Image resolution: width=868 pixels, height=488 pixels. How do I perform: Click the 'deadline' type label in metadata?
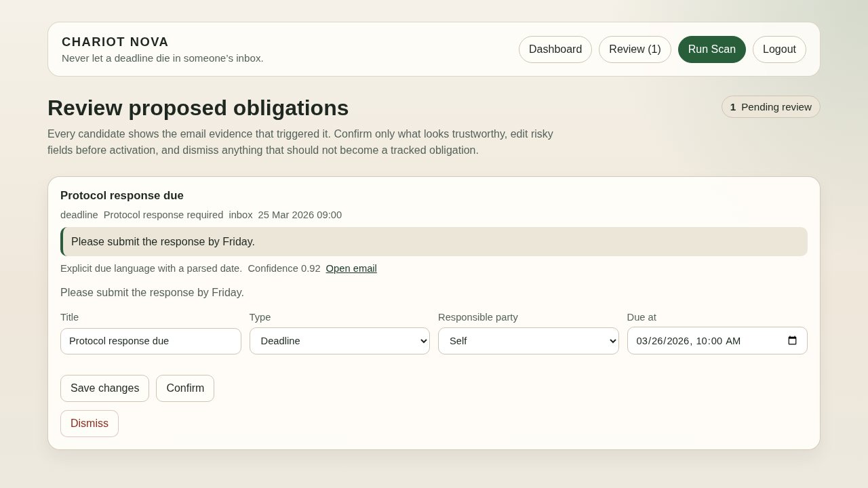click(79, 215)
